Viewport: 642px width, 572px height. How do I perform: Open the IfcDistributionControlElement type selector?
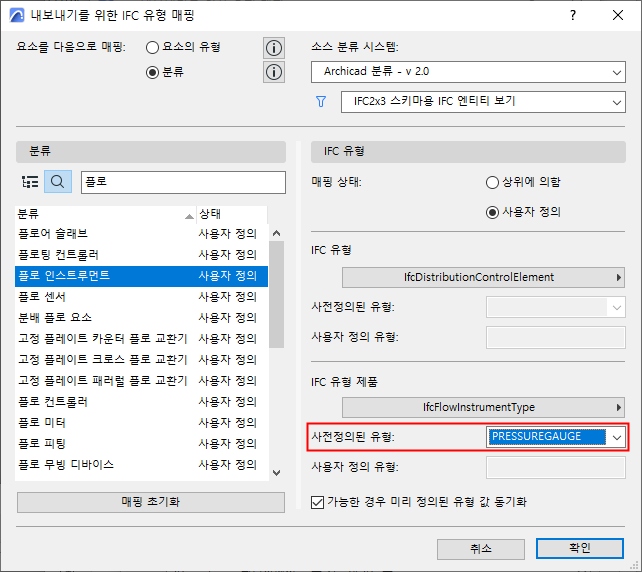[x=483, y=278]
